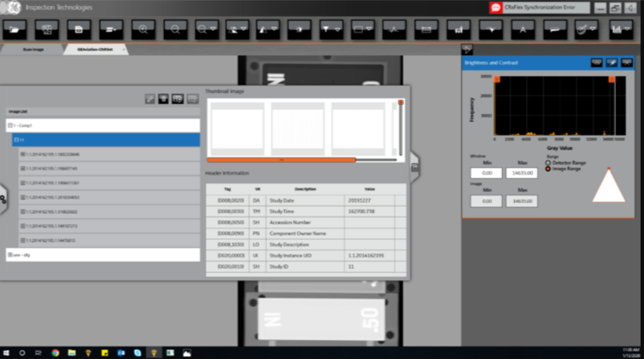Open the filter funnel dropdown in toolbar
This screenshot has width=644, height=359.
(331, 29)
